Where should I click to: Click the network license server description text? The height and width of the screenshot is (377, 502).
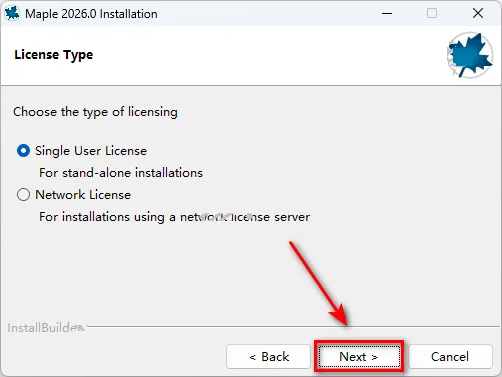click(x=174, y=217)
